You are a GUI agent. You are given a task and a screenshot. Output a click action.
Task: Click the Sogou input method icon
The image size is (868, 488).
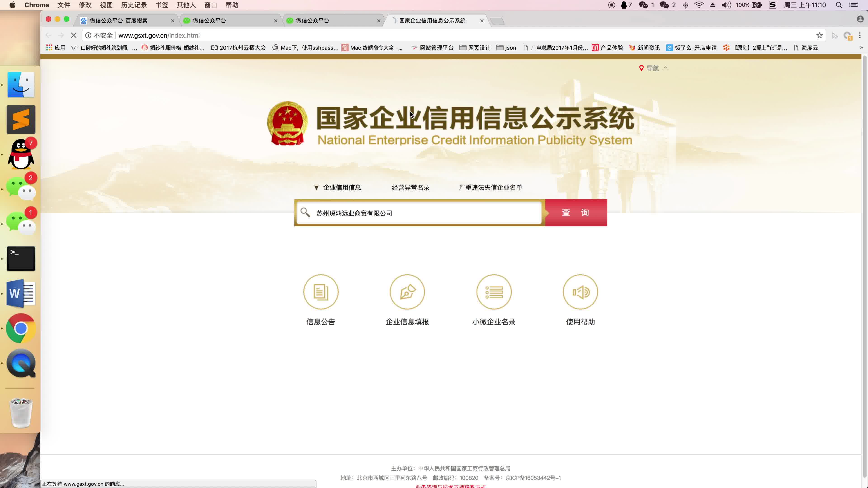(x=772, y=5)
